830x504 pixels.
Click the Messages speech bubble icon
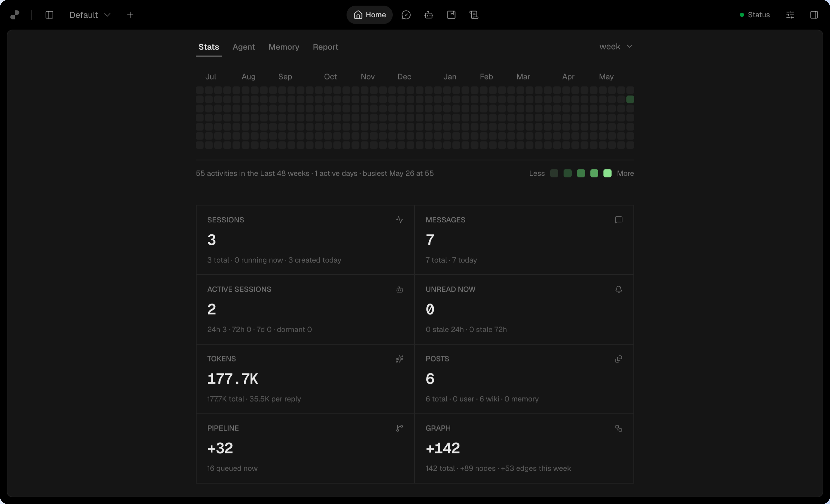619,220
